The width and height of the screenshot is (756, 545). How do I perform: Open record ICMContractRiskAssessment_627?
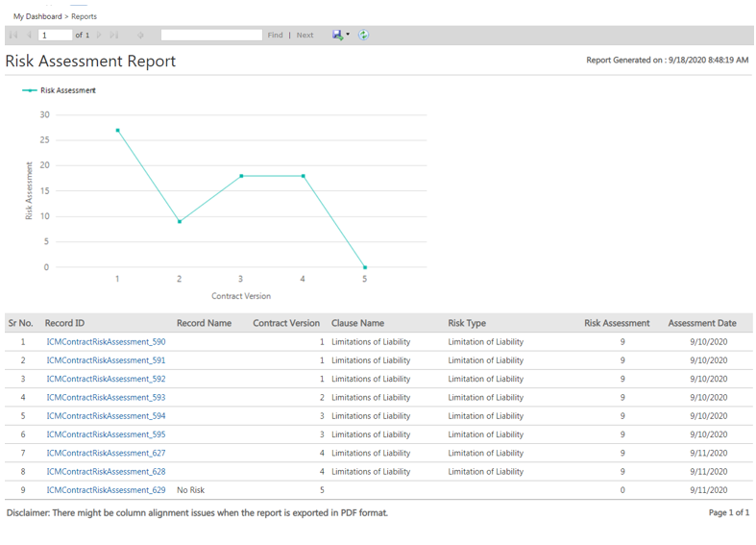[x=106, y=454]
